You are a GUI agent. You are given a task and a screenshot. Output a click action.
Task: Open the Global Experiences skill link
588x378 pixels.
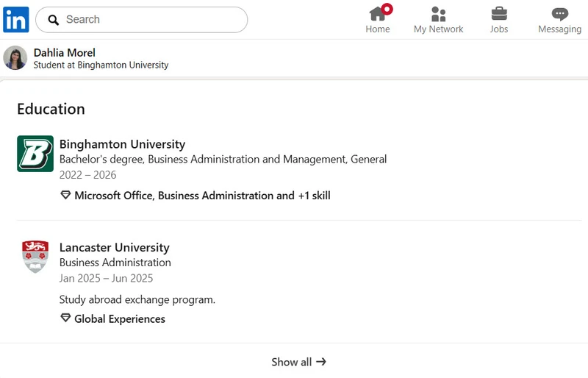(x=120, y=319)
